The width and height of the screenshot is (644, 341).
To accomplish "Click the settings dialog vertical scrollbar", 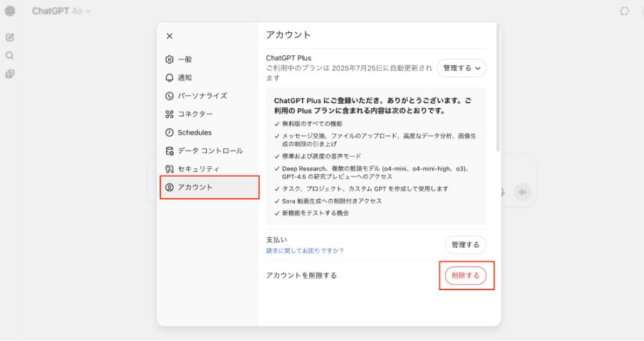I will [x=499, y=88].
